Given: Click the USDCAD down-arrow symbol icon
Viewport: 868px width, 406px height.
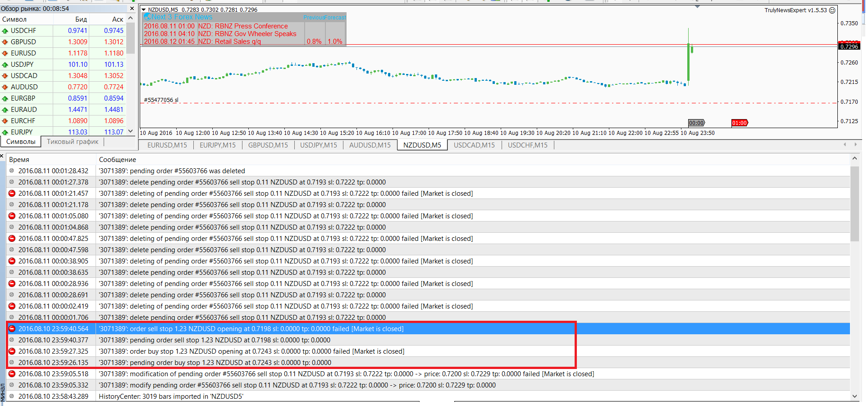Looking at the screenshot, I should pos(5,76).
